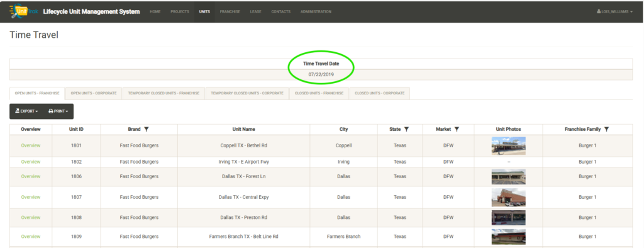Filter the Franchise Family column
The height and width of the screenshot is (248, 644).
(x=607, y=129)
